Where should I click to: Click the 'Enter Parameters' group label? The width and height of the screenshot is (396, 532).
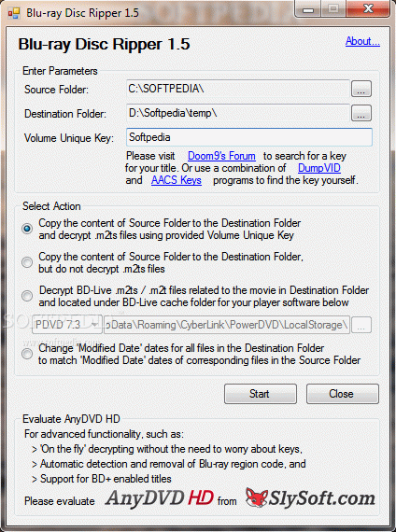pyautogui.click(x=60, y=71)
